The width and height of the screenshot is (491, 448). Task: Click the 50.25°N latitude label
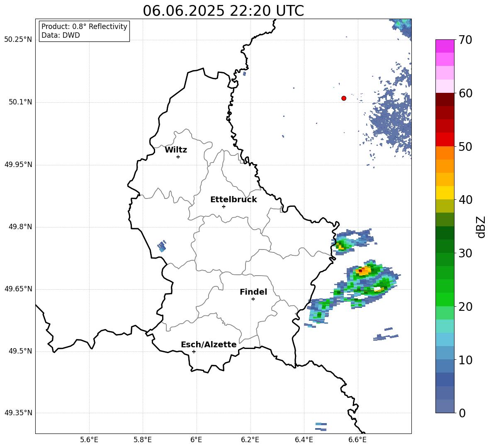pos(18,40)
